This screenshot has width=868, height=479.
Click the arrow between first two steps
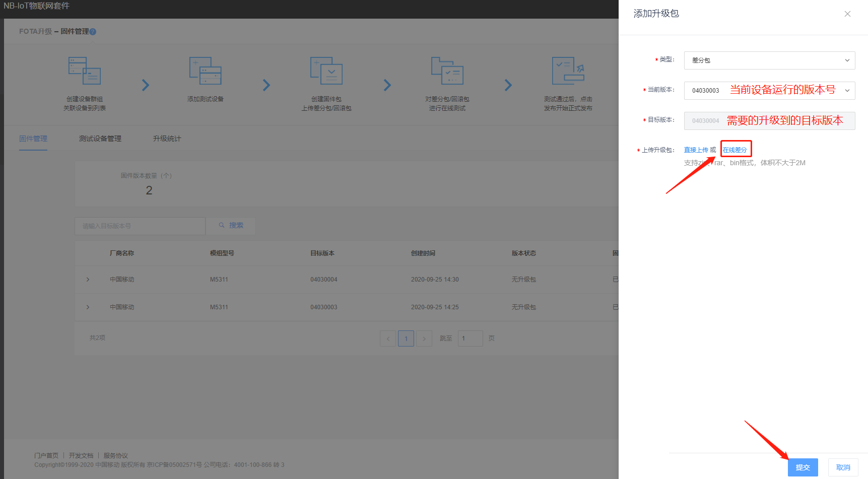(146, 85)
